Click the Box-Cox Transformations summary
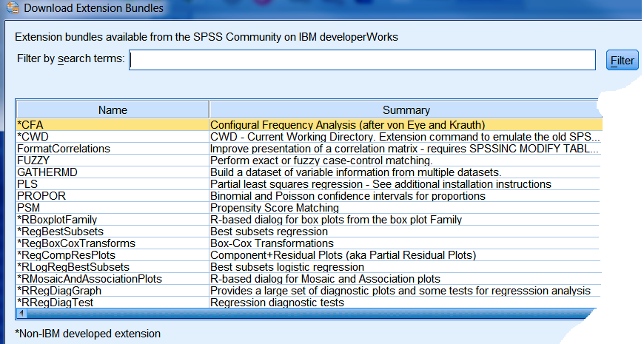This screenshot has height=344, width=644. coord(272,244)
